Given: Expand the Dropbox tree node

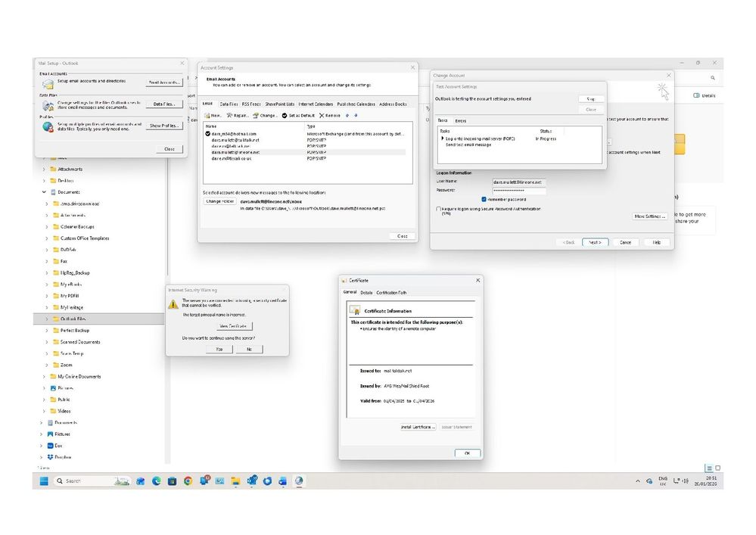Looking at the screenshot, I should [41, 457].
